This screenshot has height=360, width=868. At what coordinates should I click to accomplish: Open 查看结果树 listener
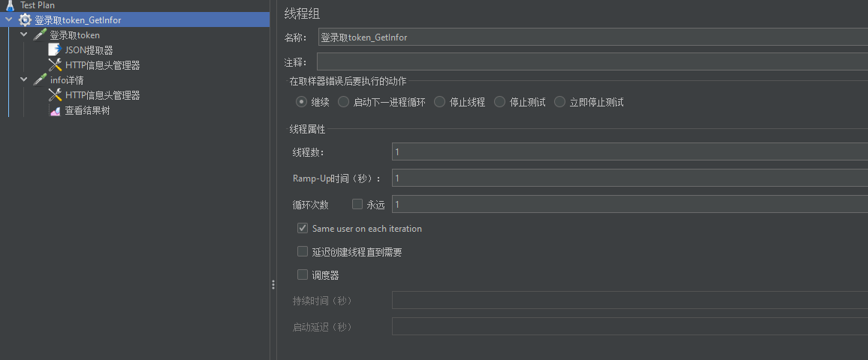click(x=87, y=110)
